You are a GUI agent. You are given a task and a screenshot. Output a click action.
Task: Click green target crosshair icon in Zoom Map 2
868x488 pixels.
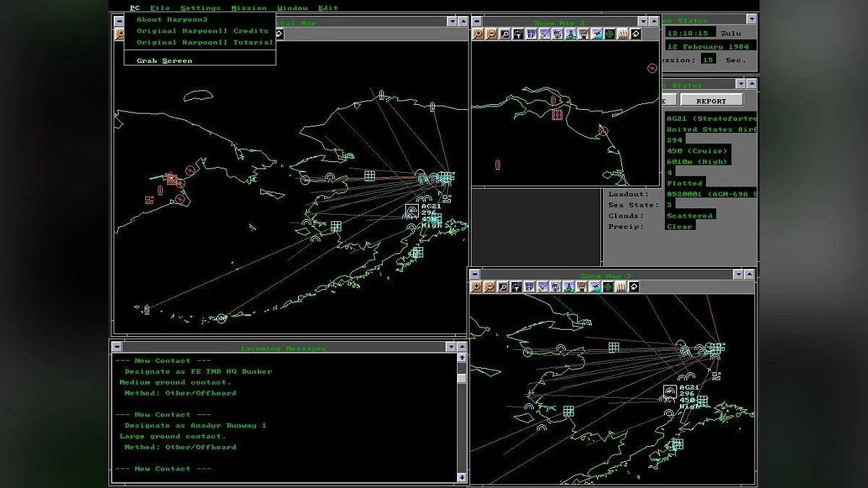609,33
